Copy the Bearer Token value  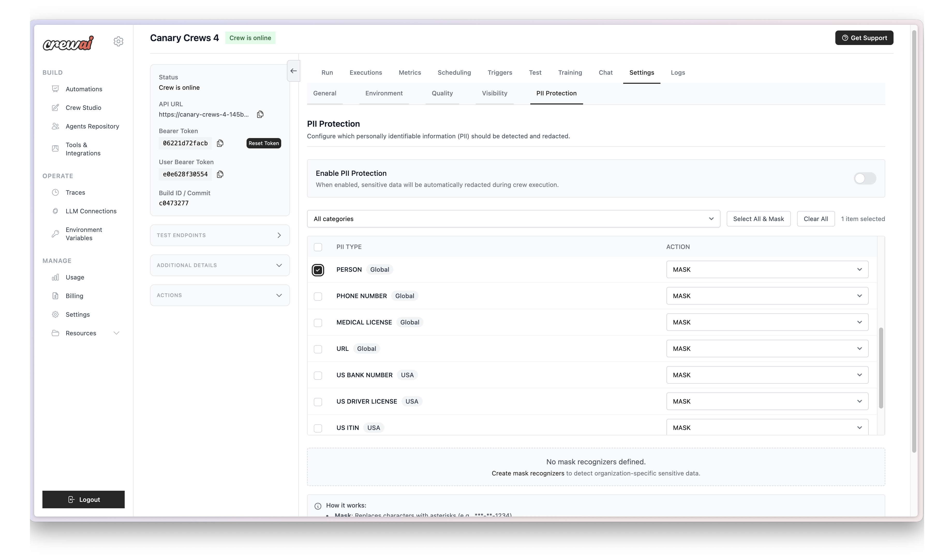(220, 143)
